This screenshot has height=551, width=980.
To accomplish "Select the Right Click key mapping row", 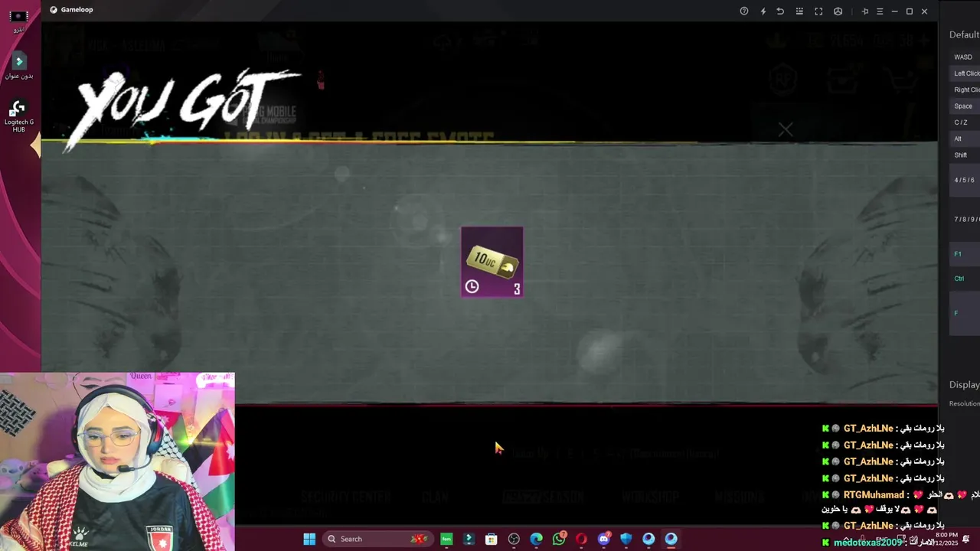I will tap(965, 90).
